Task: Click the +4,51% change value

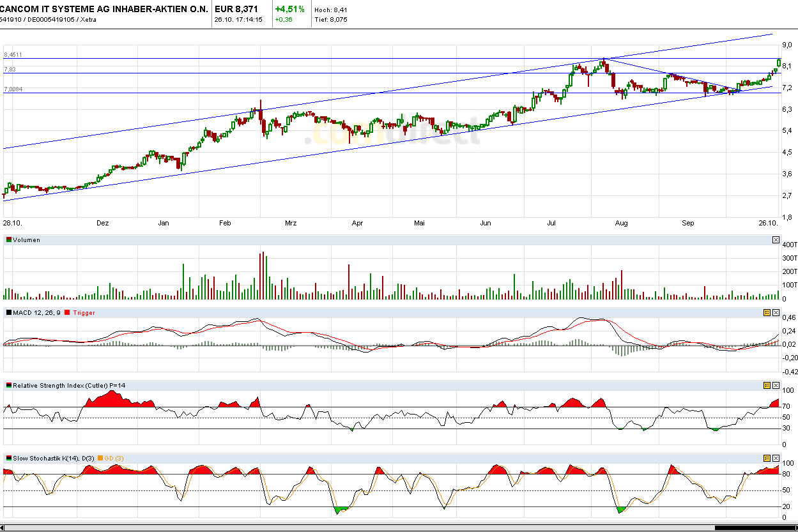Action: coord(289,9)
